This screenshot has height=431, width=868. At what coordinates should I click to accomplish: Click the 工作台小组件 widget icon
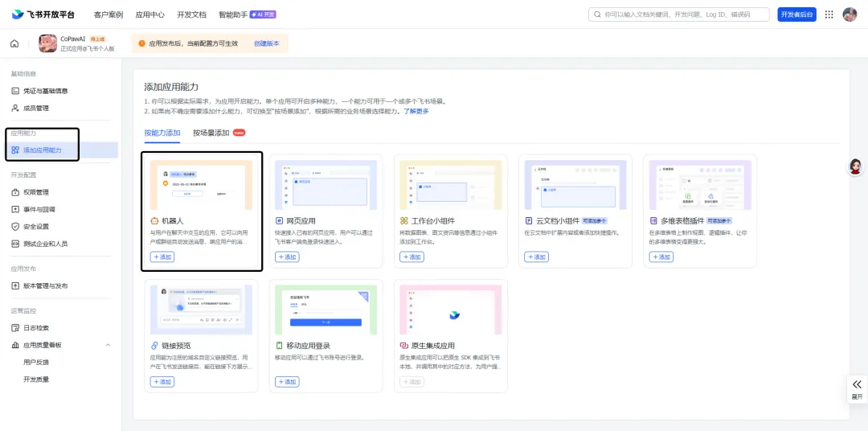click(404, 220)
